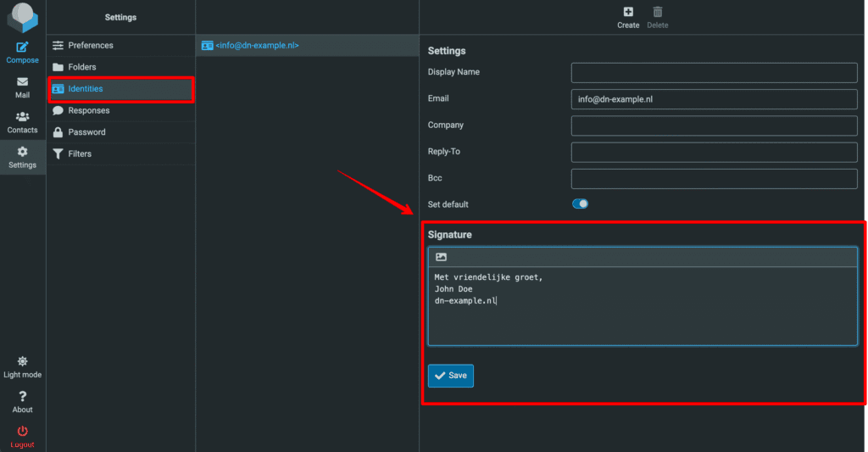
Task: Click the Compose icon in sidebar
Action: pos(23,48)
